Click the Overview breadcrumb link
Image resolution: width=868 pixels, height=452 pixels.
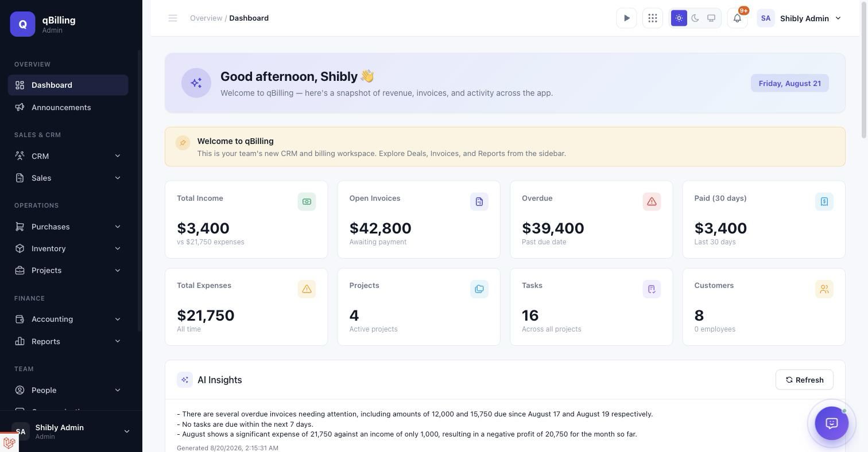click(x=206, y=18)
